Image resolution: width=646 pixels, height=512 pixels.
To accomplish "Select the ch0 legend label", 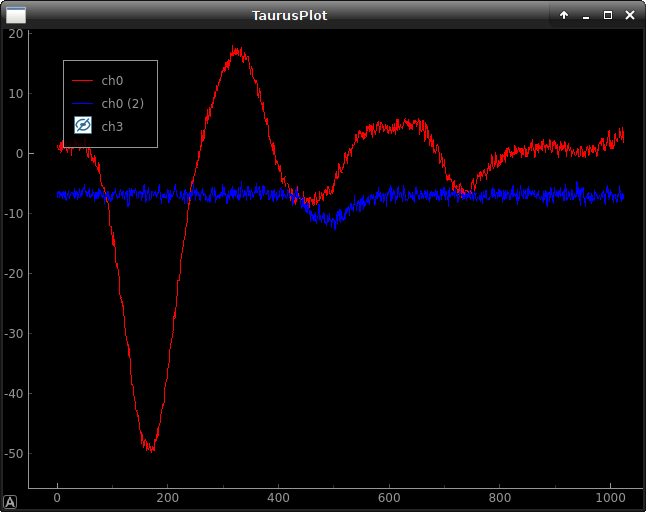I will 113,80.
